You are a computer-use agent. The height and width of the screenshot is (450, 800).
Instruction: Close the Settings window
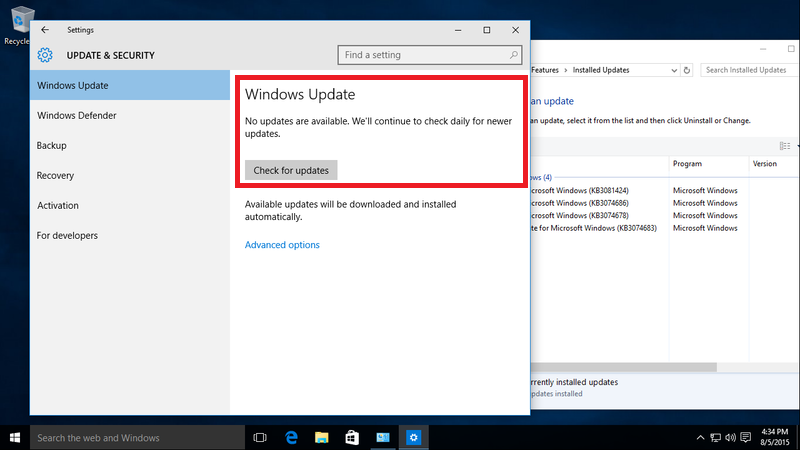(515, 30)
